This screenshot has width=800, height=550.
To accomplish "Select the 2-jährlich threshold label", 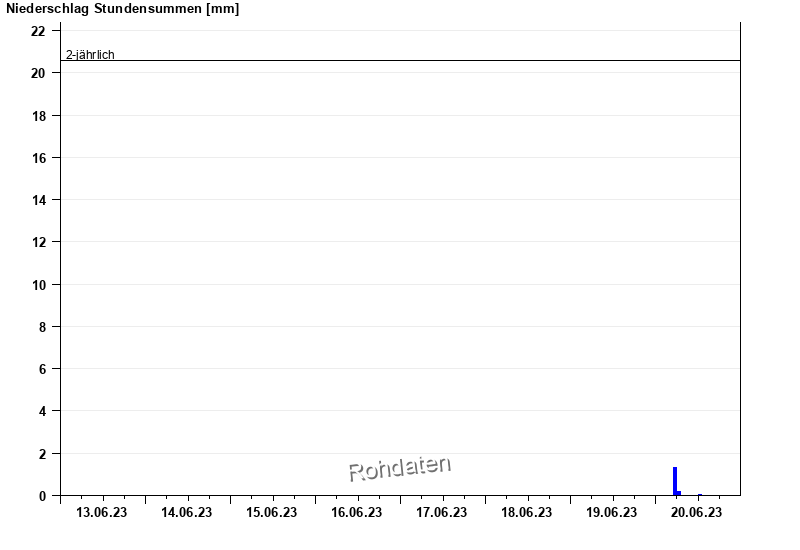I will coord(90,55).
